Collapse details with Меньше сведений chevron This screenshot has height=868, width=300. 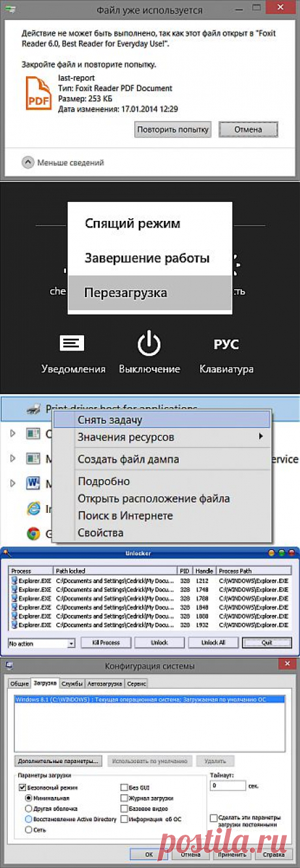pyautogui.click(x=27, y=162)
